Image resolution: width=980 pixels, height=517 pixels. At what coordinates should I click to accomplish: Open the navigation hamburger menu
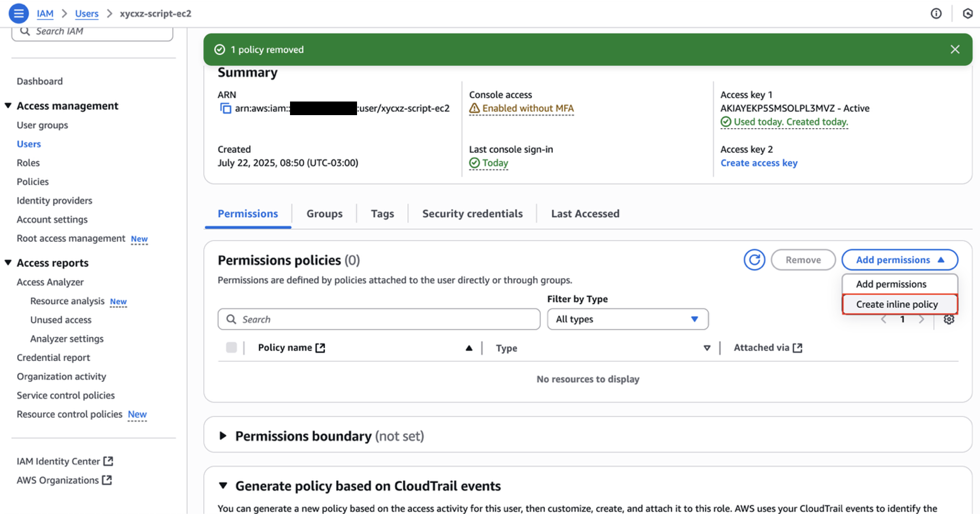(x=18, y=13)
